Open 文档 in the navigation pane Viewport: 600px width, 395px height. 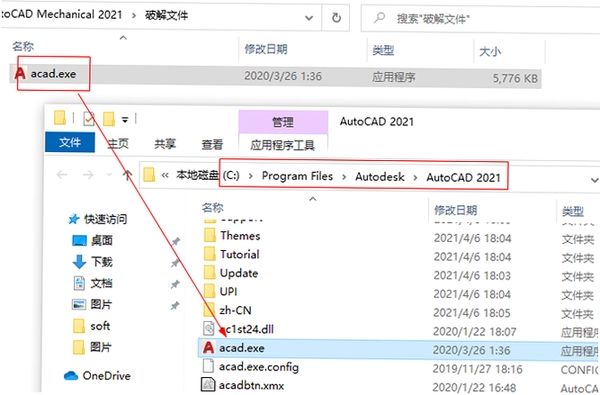[102, 283]
